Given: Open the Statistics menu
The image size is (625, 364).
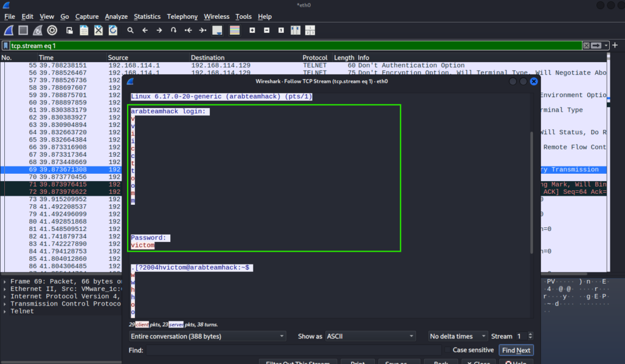Looking at the screenshot, I should [147, 16].
